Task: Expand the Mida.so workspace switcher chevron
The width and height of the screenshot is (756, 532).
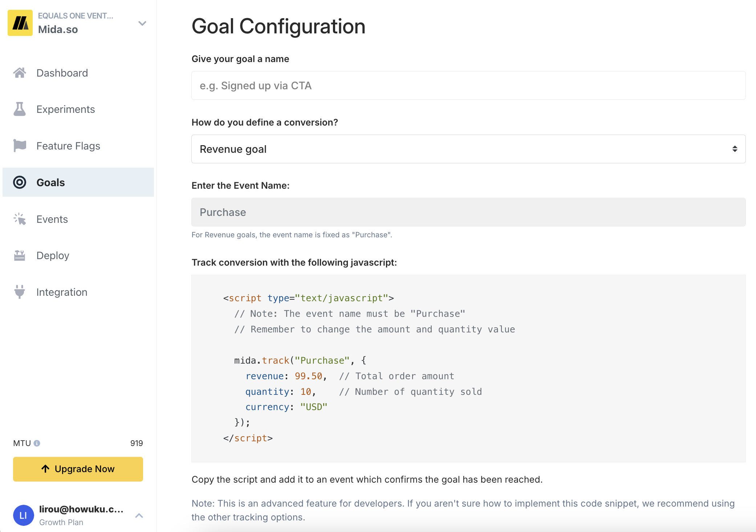Action: tap(142, 23)
